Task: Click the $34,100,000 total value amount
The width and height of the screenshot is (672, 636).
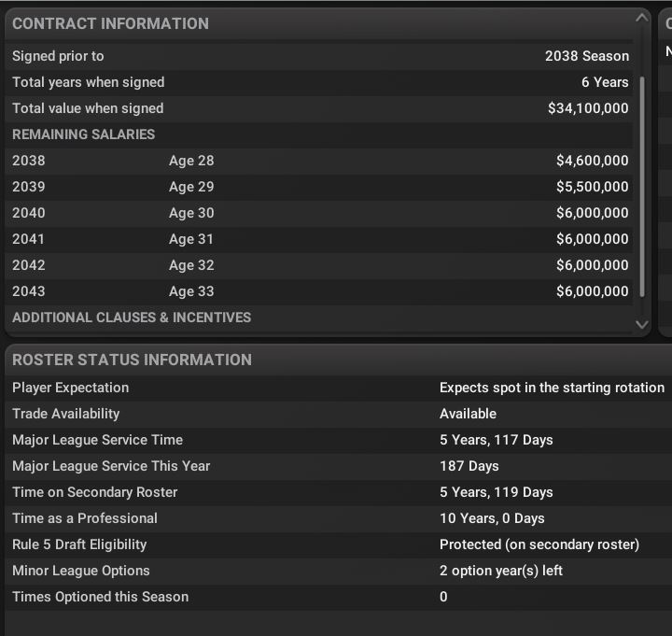Action: click(x=588, y=108)
